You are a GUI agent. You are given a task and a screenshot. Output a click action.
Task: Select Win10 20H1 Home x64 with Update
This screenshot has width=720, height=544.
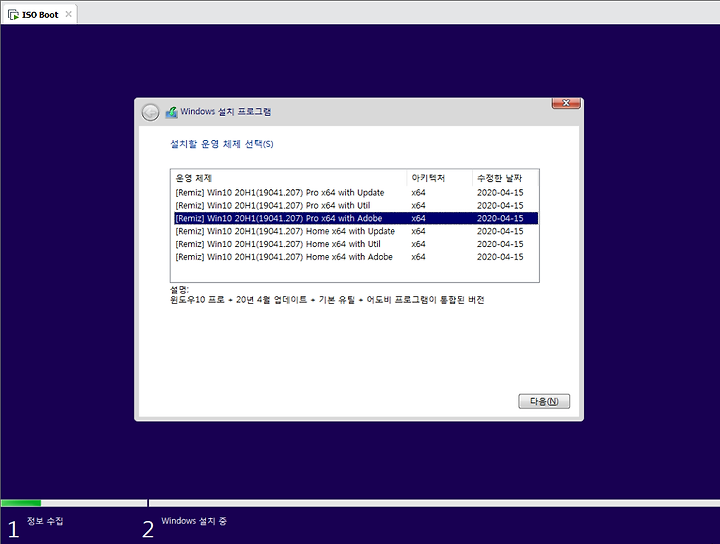click(x=356, y=231)
